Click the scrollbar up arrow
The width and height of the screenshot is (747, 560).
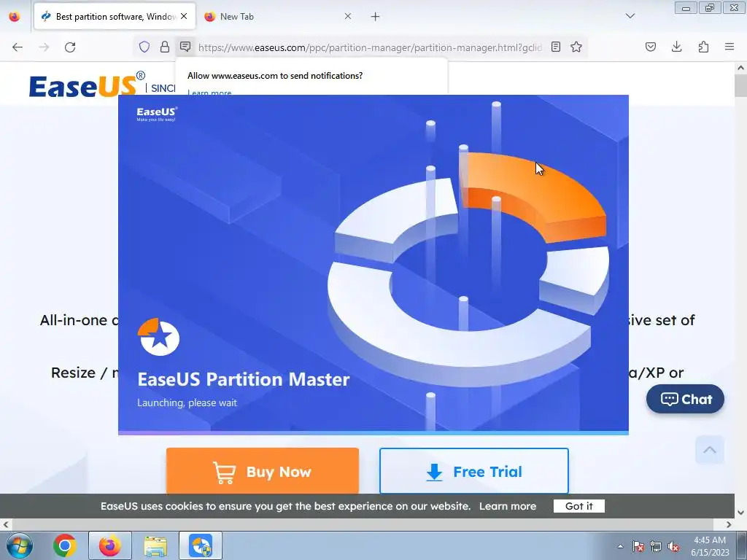[740, 68]
